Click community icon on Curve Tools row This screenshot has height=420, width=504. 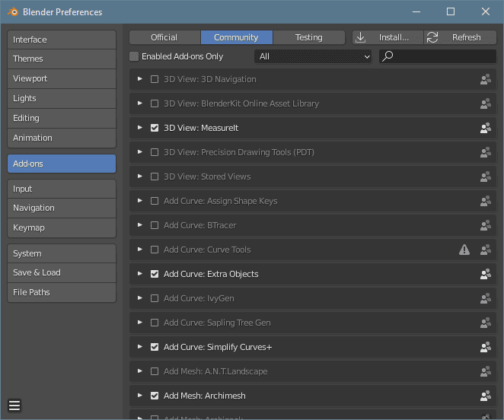[x=486, y=250]
